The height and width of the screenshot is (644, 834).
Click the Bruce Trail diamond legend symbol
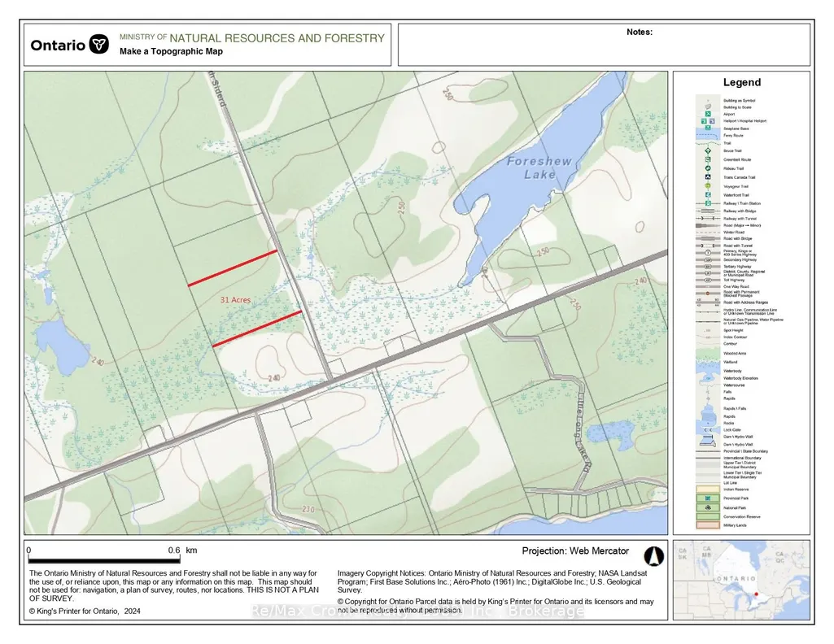coord(708,151)
